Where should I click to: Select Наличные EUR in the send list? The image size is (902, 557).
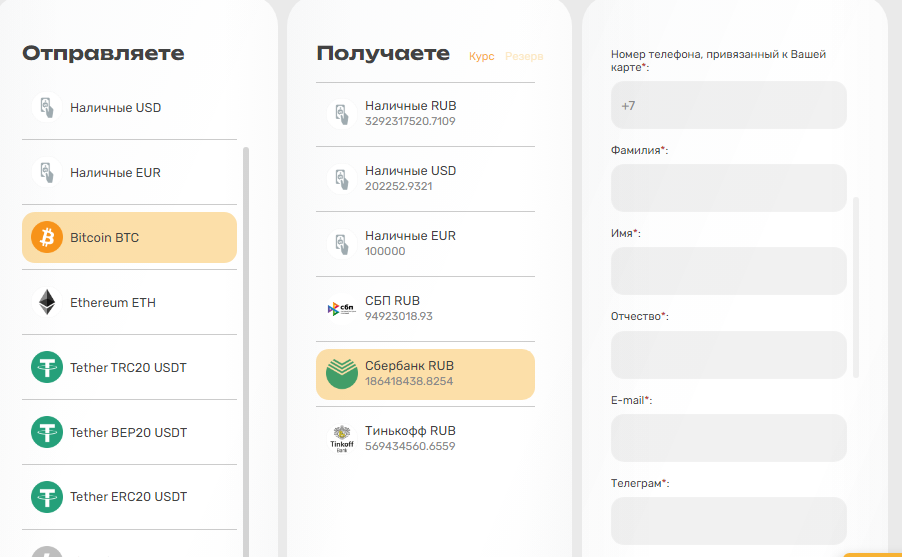115,173
